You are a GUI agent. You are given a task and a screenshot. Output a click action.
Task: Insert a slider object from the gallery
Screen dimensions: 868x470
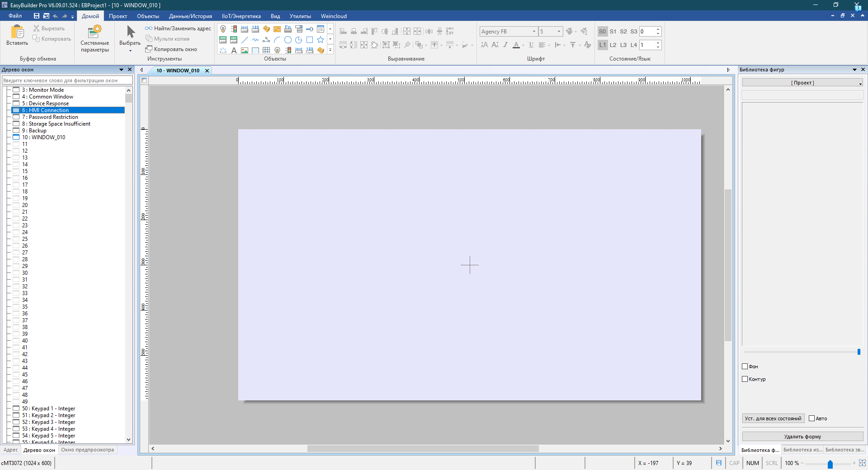[x=310, y=29]
